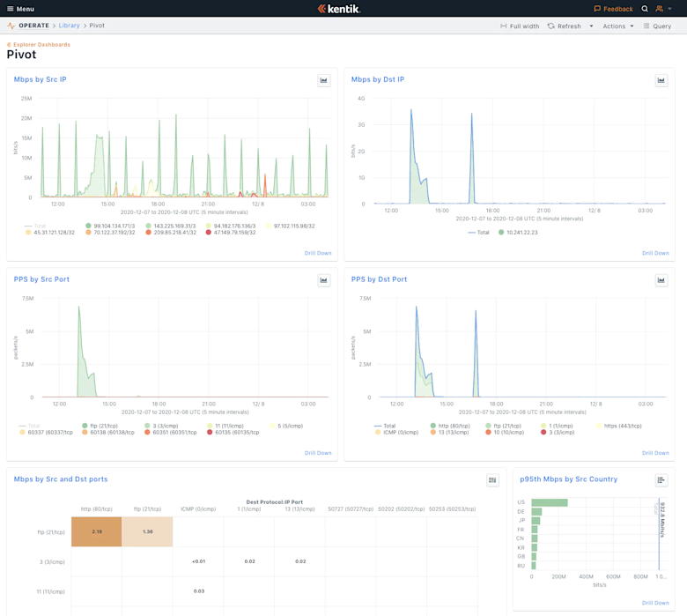Toggle ICMP (0/icmp) in Dst Port legend
This screenshot has height=616, width=687.
pyautogui.click(x=396, y=433)
